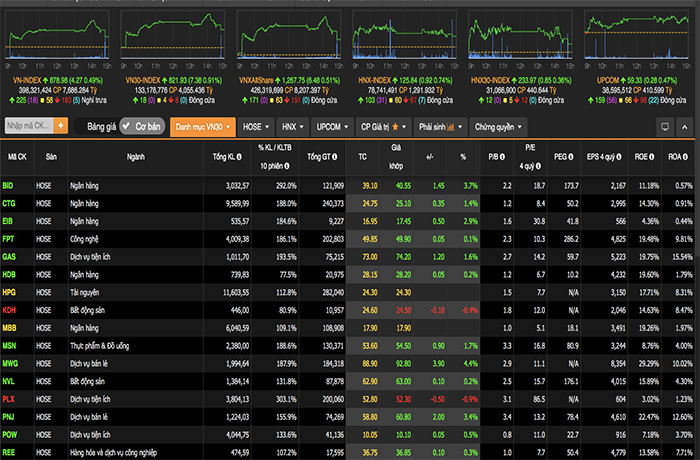Click the dropdown arrow at toolbar far right
Image resolution: width=700 pixels, height=460 pixels.
(687, 127)
